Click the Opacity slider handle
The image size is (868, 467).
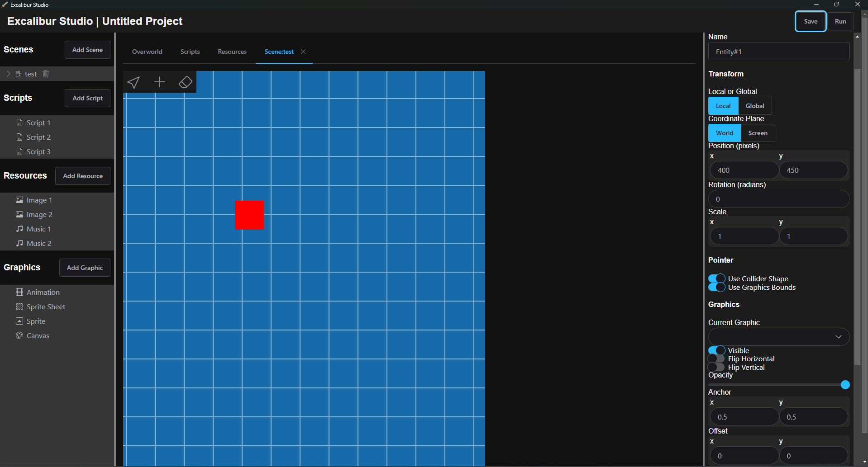[845, 385]
